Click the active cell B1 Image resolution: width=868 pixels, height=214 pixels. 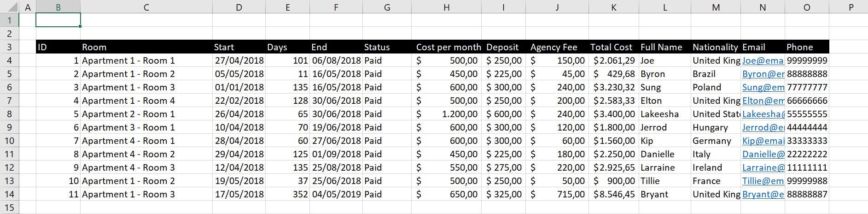click(58, 20)
